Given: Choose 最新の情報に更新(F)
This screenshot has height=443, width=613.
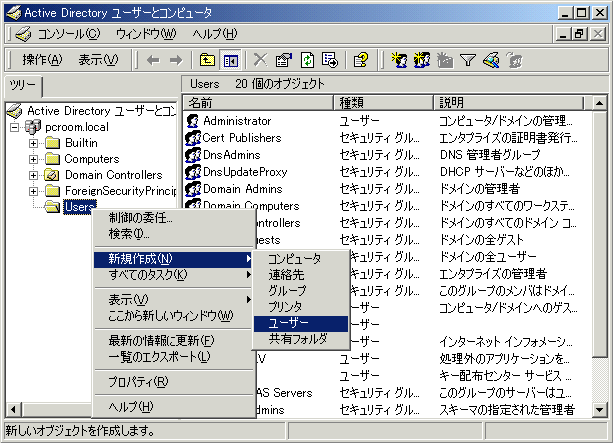Looking at the screenshot, I should tap(174, 341).
